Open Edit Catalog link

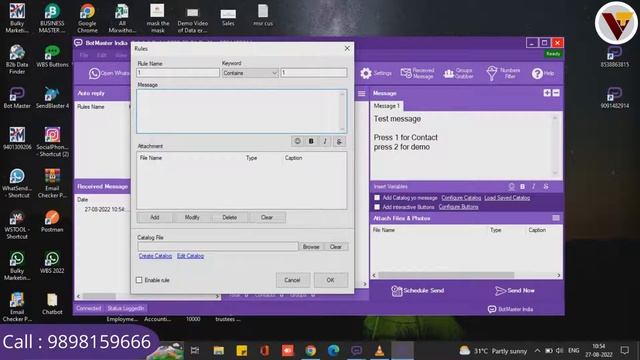click(x=190, y=256)
